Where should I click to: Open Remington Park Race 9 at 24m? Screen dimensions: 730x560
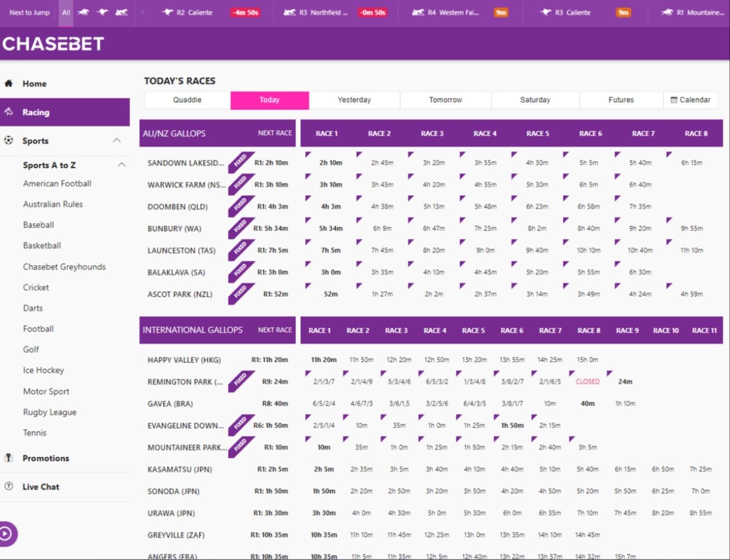coord(626,381)
